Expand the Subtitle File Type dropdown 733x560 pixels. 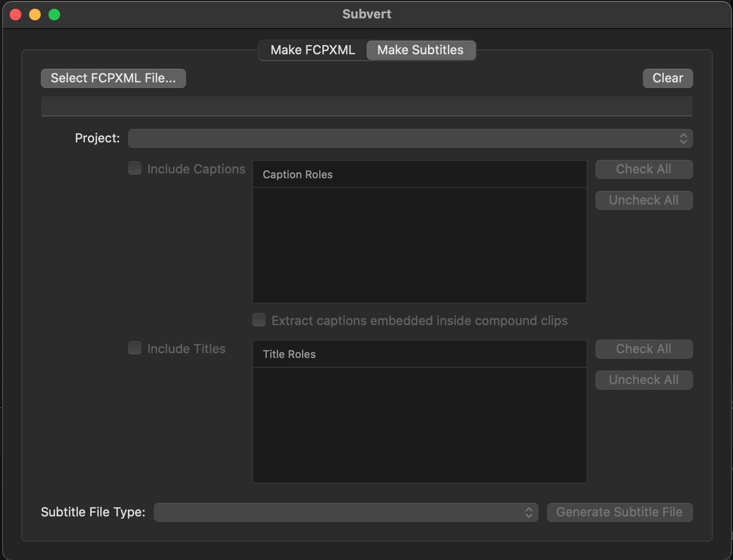click(346, 513)
